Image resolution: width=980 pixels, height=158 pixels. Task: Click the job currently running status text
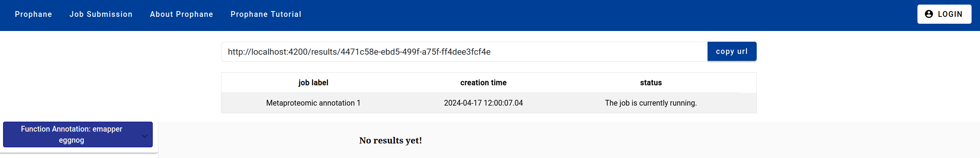tap(651, 103)
